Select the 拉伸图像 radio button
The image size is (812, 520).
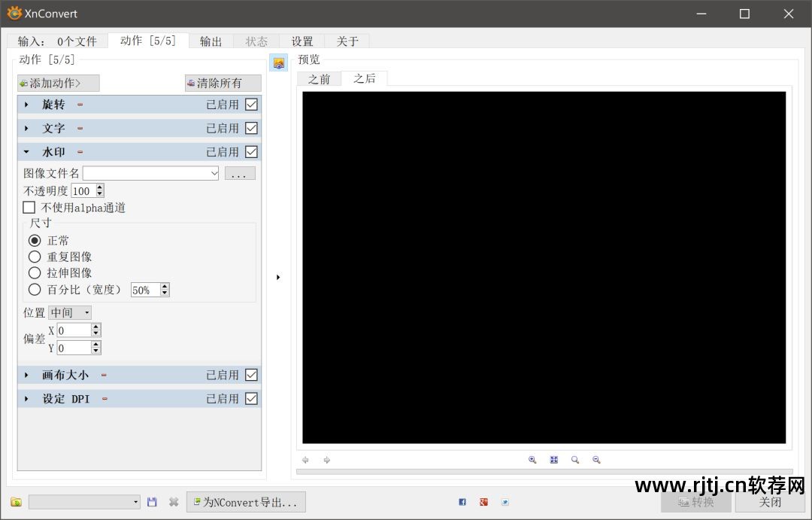coord(35,272)
